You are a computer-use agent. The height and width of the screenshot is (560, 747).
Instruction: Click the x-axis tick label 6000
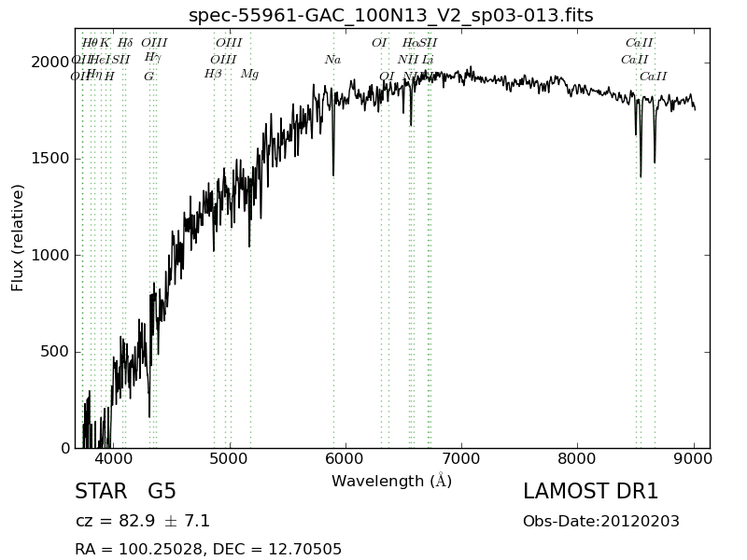345,458
